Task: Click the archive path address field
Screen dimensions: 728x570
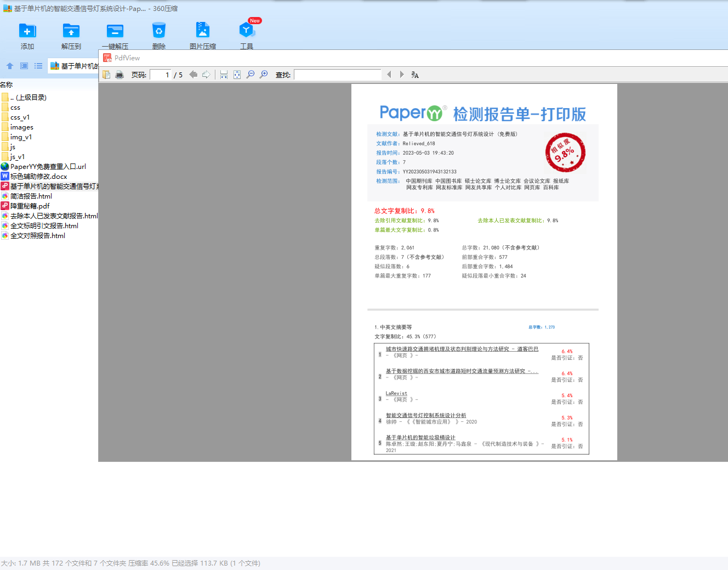Action: (73, 66)
